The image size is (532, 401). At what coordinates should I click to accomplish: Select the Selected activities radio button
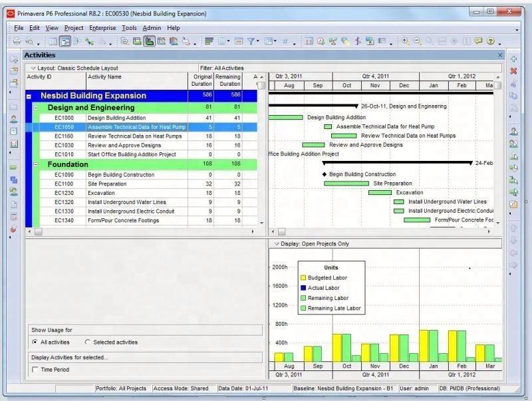click(x=88, y=342)
